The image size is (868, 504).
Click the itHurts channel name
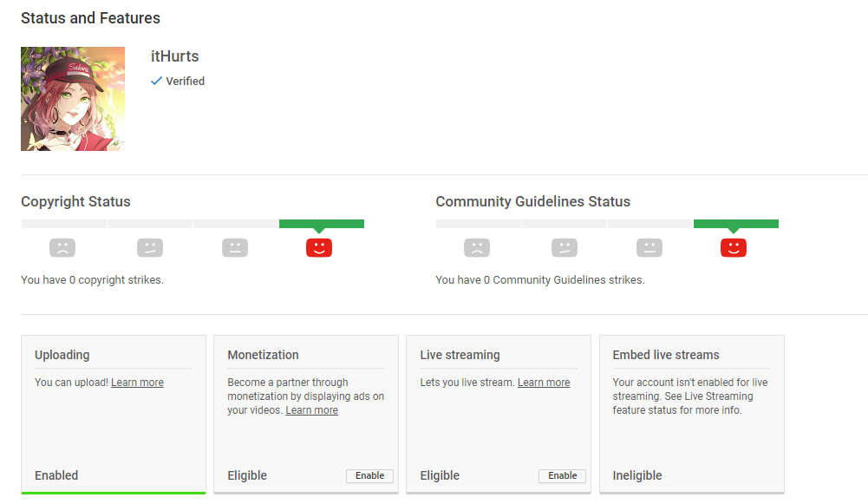175,56
